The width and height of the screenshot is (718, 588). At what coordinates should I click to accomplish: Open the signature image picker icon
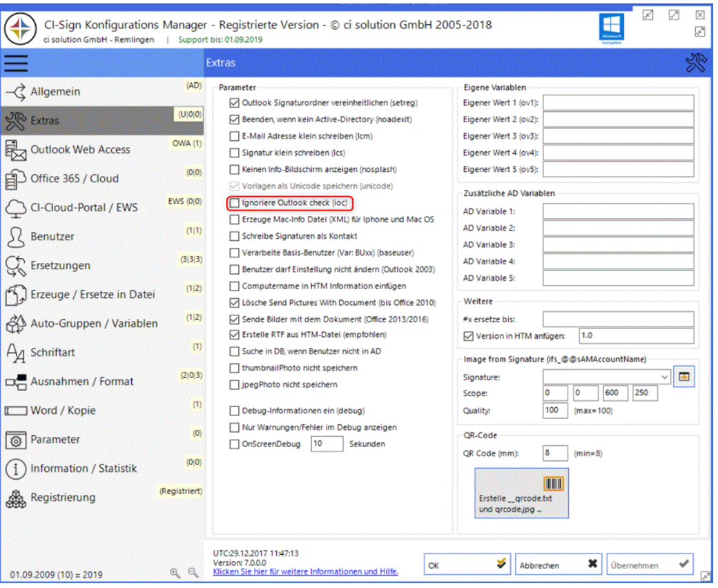pos(683,376)
